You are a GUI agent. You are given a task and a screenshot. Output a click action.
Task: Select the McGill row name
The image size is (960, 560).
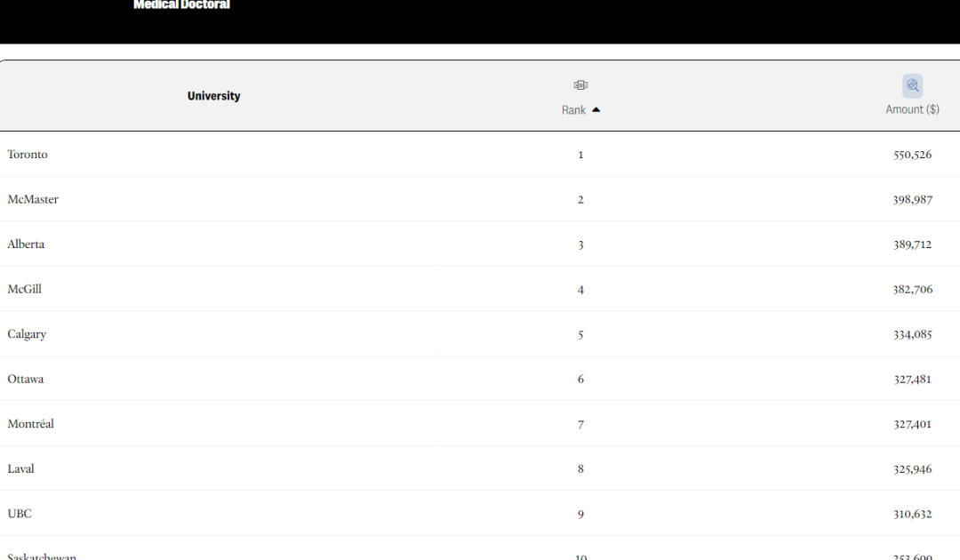(x=25, y=289)
